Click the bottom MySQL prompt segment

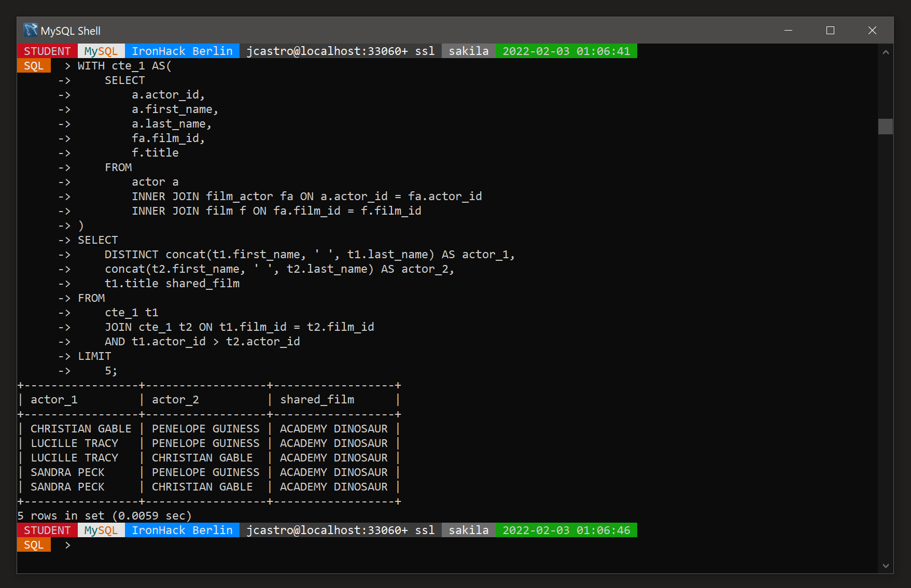101,530
